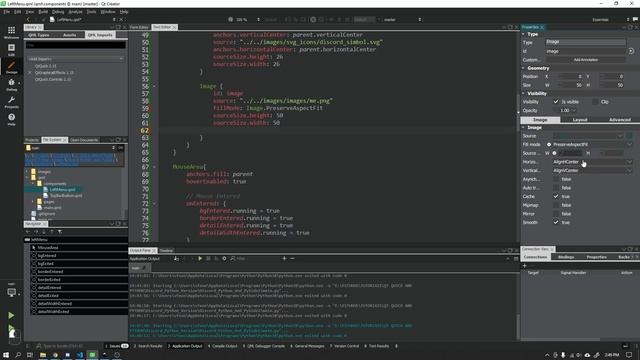
Task: Select borderEntered in navigator
Action: (x=51, y=271)
